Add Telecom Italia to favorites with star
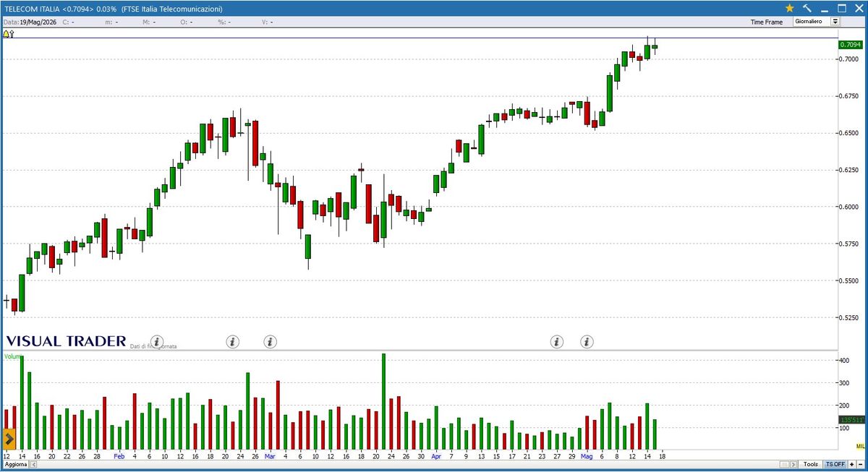 click(x=790, y=8)
